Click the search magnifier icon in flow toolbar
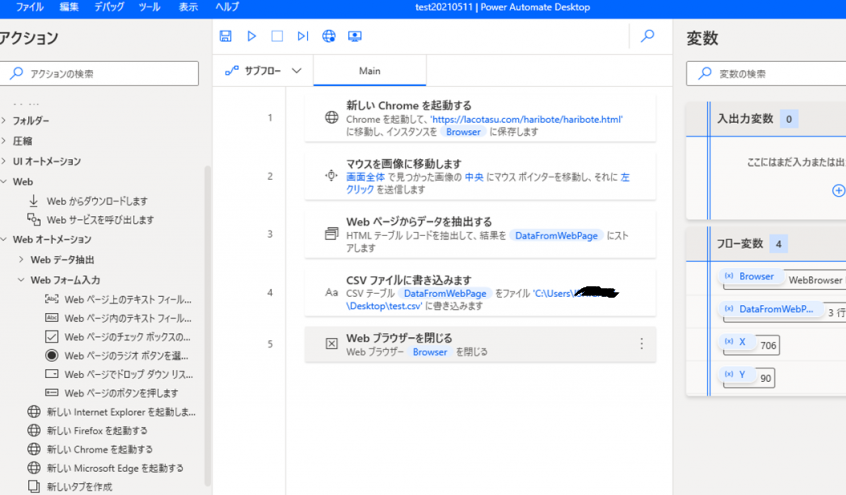846x495 pixels. tap(647, 36)
